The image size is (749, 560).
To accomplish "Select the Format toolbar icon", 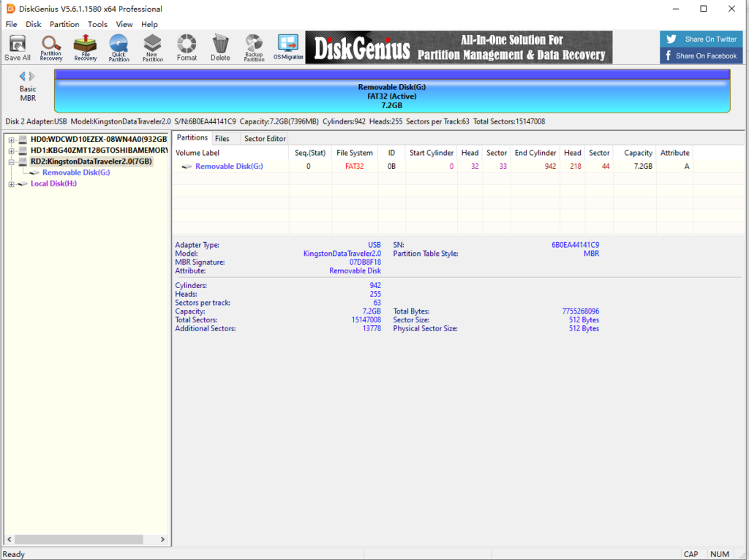I will pyautogui.click(x=187, y=48).
